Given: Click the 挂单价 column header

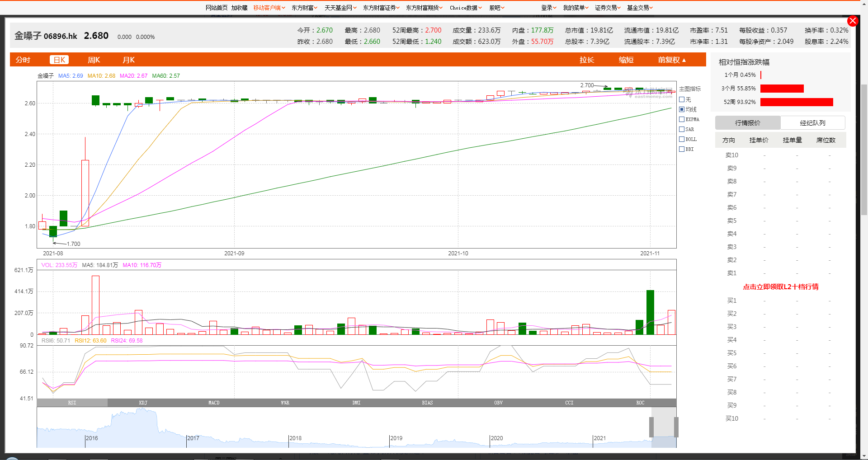Looking at the screenshot, I should (x=759, y=140).
